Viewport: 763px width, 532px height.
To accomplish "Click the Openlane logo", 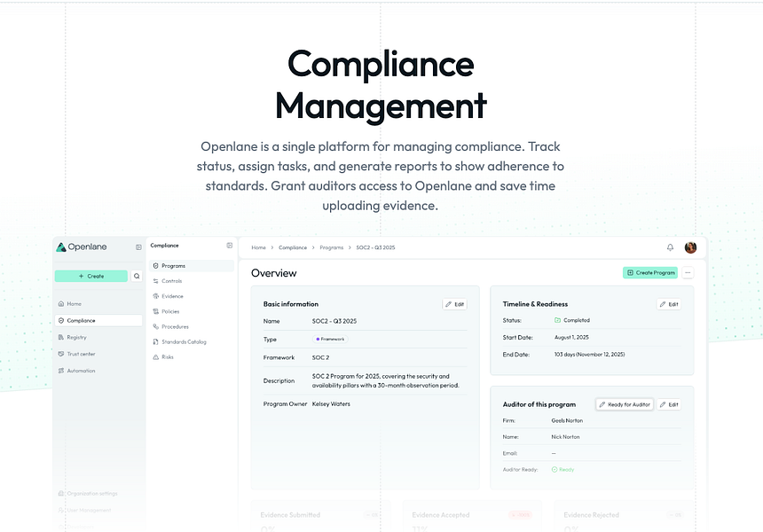I will 82,247.
